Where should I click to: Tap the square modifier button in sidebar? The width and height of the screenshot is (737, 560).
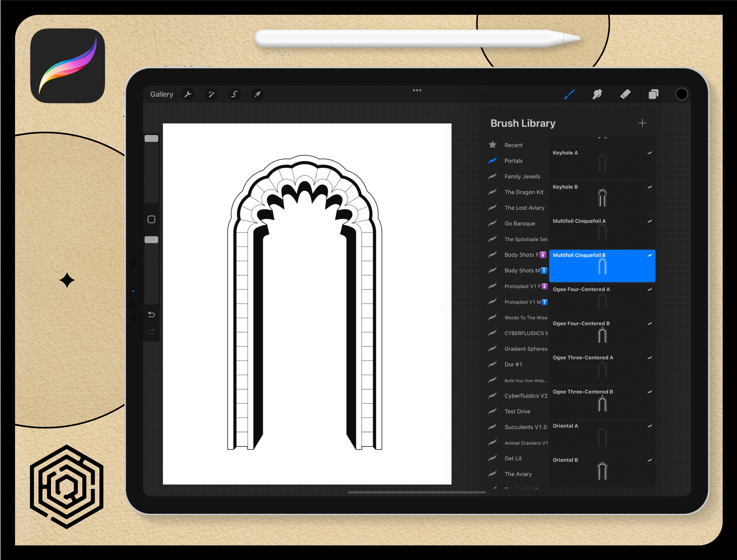[x=152, y=219]
